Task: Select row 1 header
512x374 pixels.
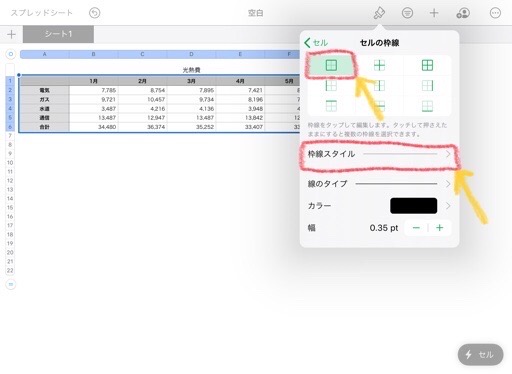Action: pos(10,81)
